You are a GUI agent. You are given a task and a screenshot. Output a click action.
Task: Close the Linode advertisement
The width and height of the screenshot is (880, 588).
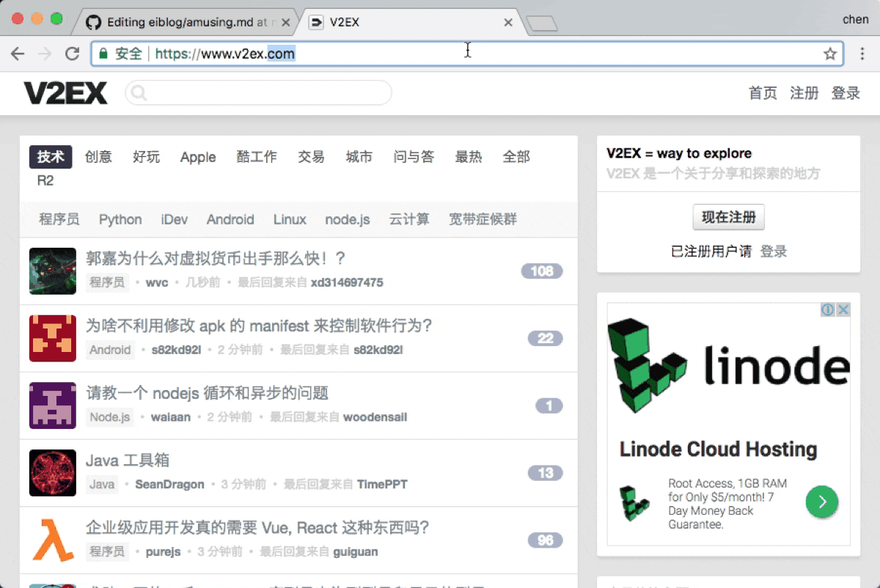[x=844, y=309]
